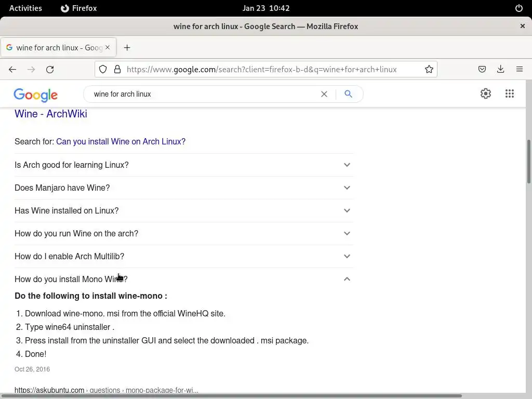Click "Can you install Wine on Arch Linux?" link

[121, 141]
